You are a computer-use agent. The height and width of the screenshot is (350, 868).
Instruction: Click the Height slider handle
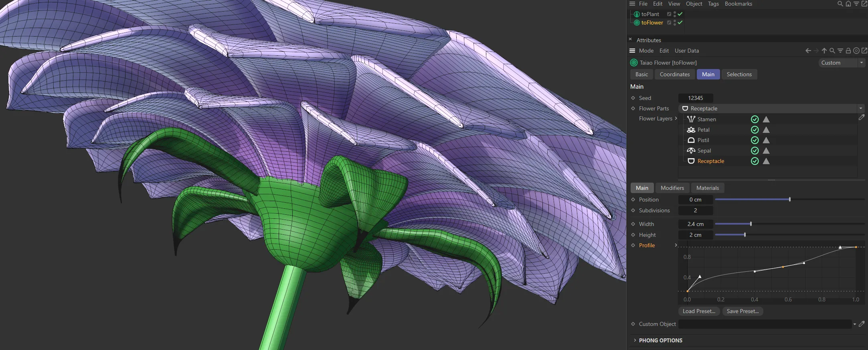[x=745, y=235]
